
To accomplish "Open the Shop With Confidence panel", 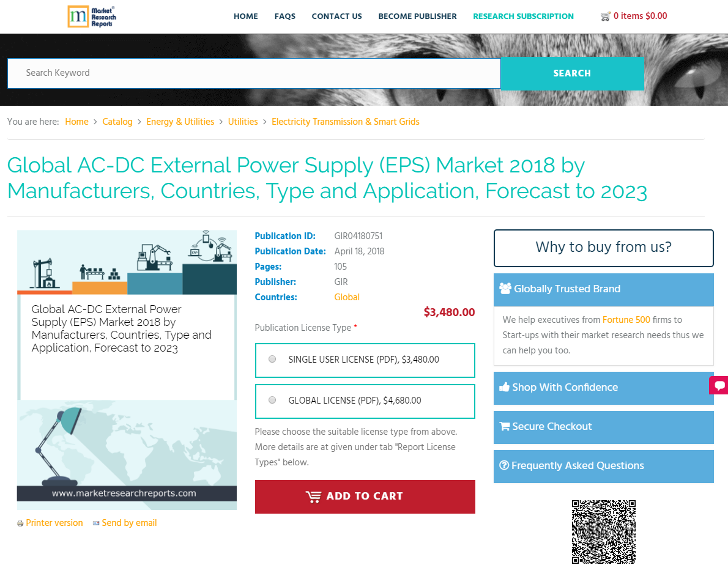I will point(603,387).
